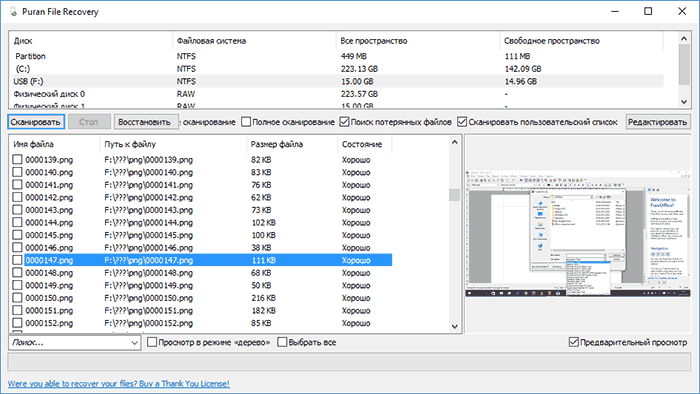The width and height of the screenshot is (700, 394).
Task: Click the 216 KB file size cell
Action: [263, 298]
